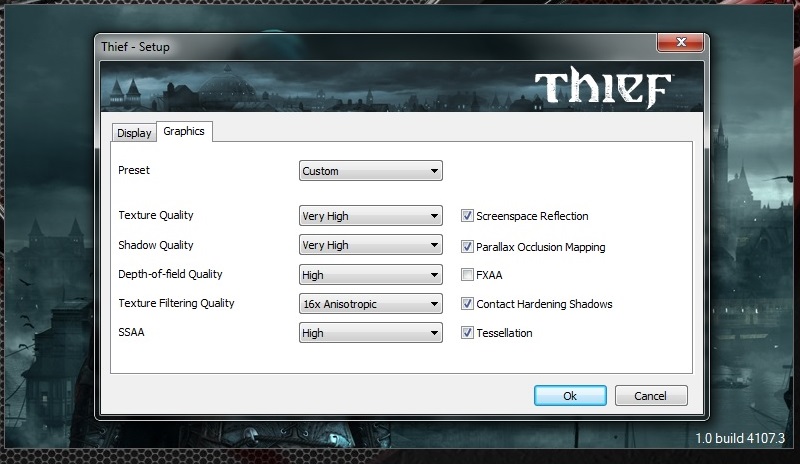This screenshot has width=800, height=464.
Task: Click the Shadow Quality label
Action: point(156,245)
